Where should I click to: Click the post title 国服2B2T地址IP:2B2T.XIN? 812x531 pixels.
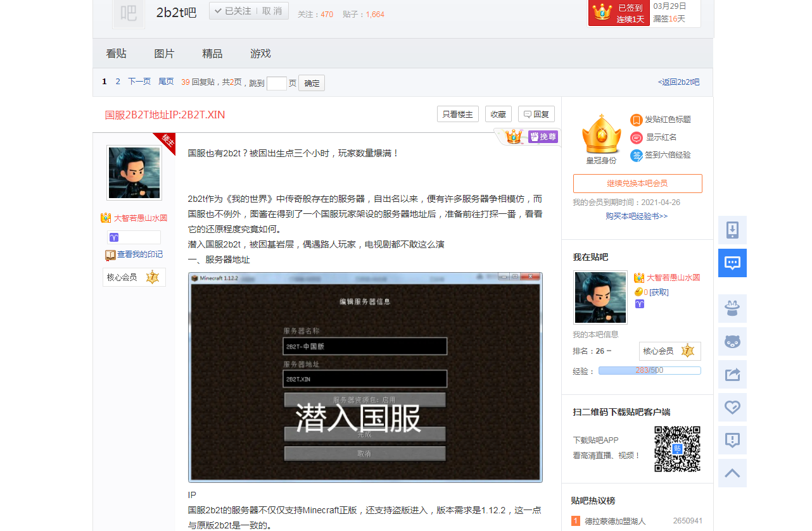(165, 115)
